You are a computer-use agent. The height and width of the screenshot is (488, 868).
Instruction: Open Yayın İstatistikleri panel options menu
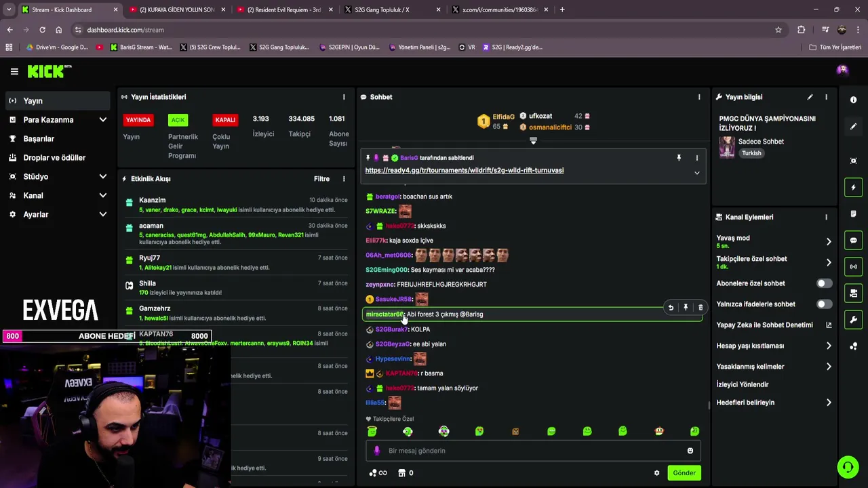344,97
